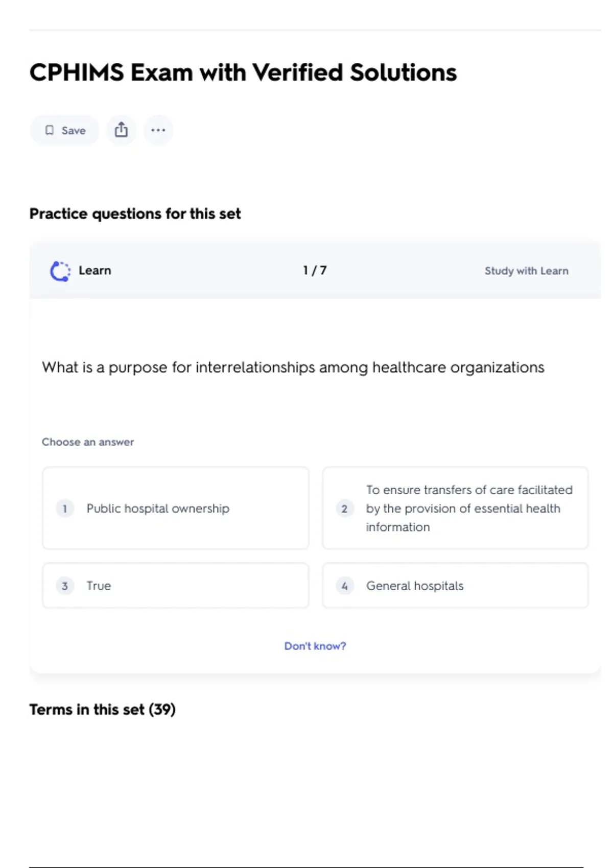Click the 1 / 7 question progress counter

tap(315, 271)
